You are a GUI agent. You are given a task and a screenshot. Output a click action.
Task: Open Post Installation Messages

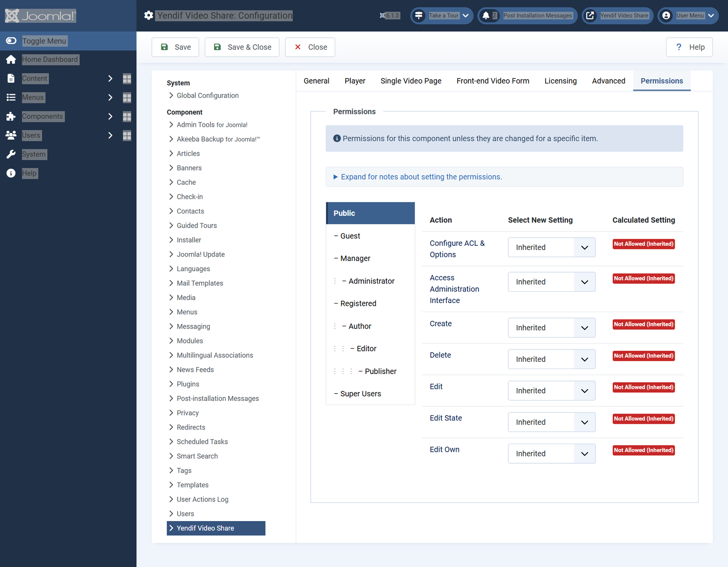click(527, 15)
